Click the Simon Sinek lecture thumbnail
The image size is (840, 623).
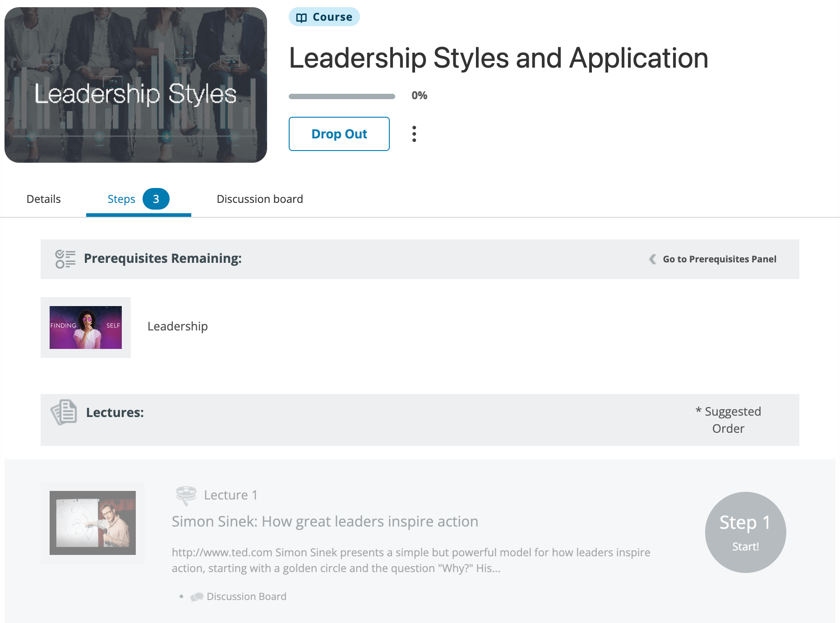92,523
